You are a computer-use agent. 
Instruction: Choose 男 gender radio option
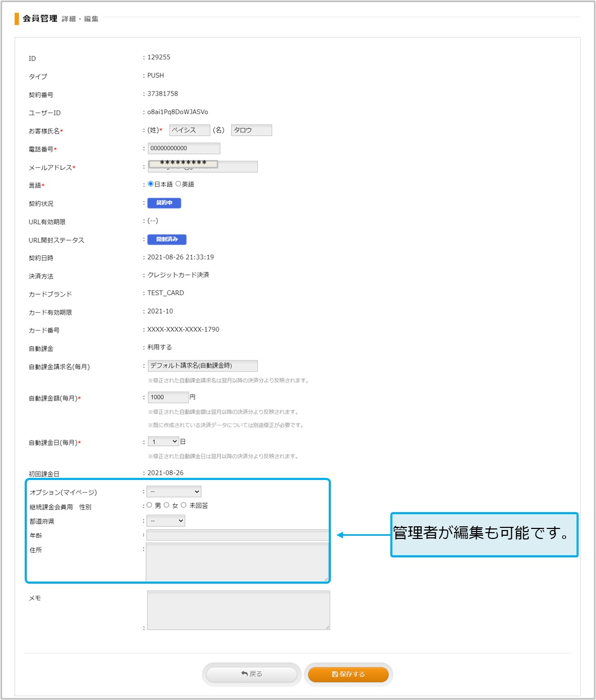pyautogui.click(x=149, y=505)
